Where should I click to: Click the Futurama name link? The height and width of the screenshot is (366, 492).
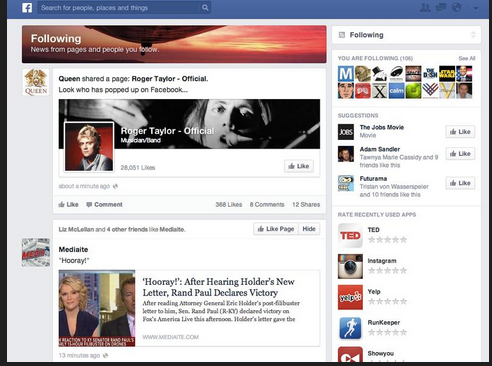click(x=373, y=178)
